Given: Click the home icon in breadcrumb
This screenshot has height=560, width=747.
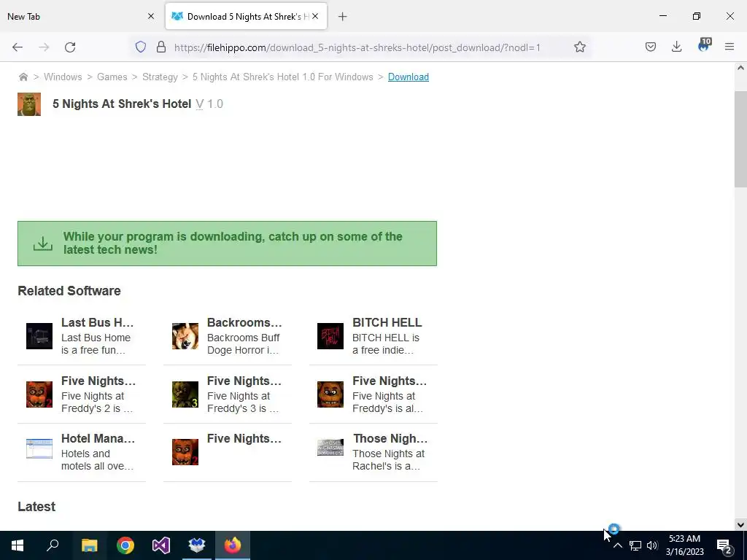Looking at the screenshot, I should 23,77.
